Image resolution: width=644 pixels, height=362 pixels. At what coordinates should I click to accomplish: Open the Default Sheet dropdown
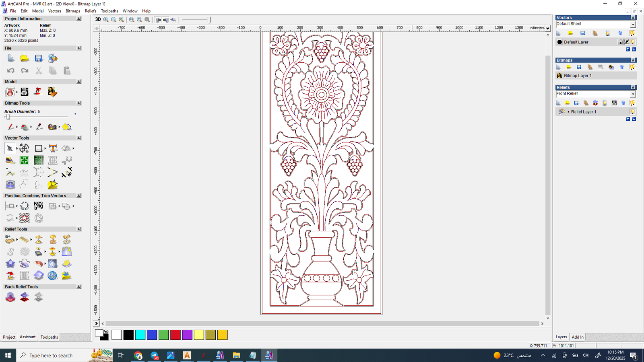click(633, 24)
